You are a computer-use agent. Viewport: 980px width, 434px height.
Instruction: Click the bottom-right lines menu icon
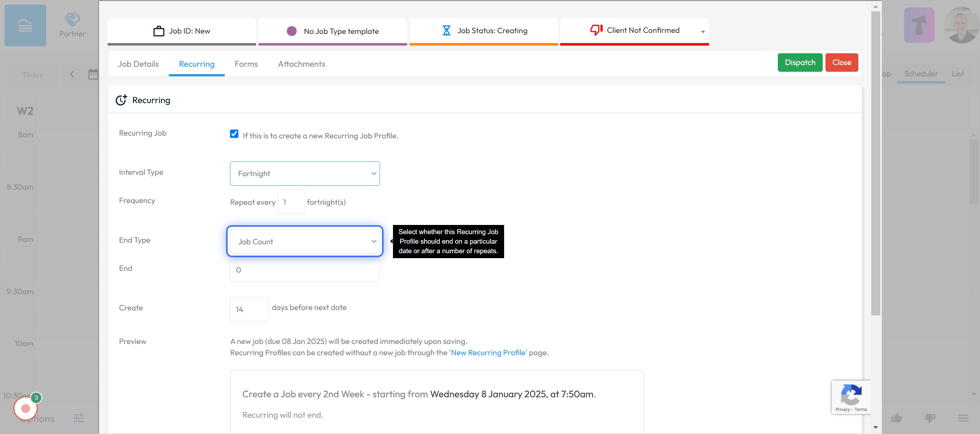(963, 418)
